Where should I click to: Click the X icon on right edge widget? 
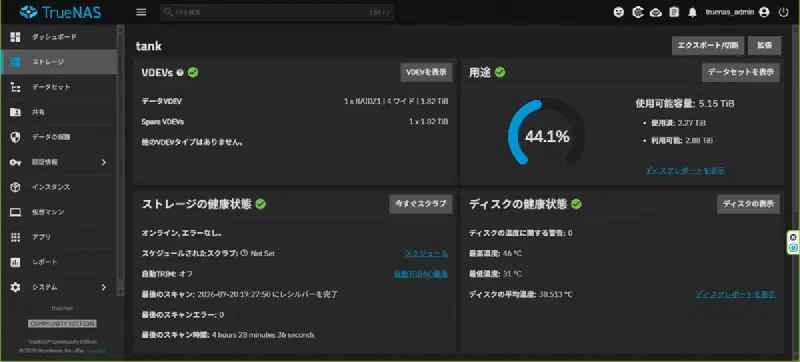[x=793, y=237]
